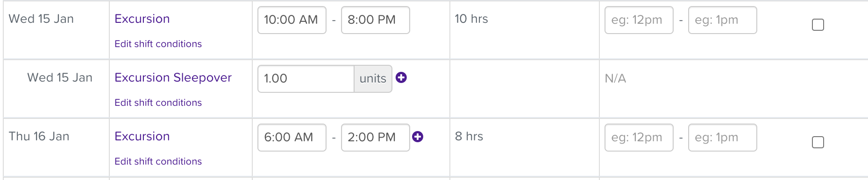
Task: Tick the checkbox in Thu 16 Jan Excursion row
Action: [818, 142]
